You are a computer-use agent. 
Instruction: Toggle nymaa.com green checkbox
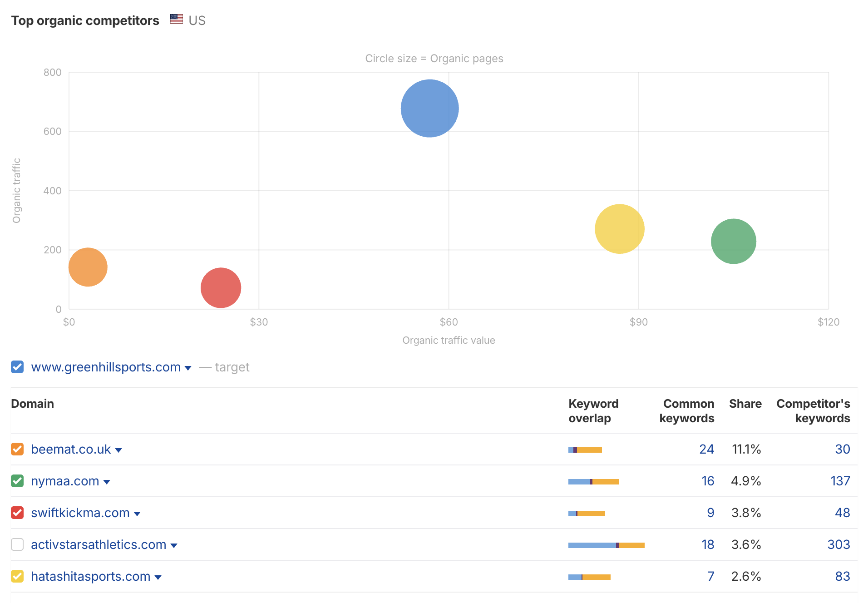(x=17, y=481)
